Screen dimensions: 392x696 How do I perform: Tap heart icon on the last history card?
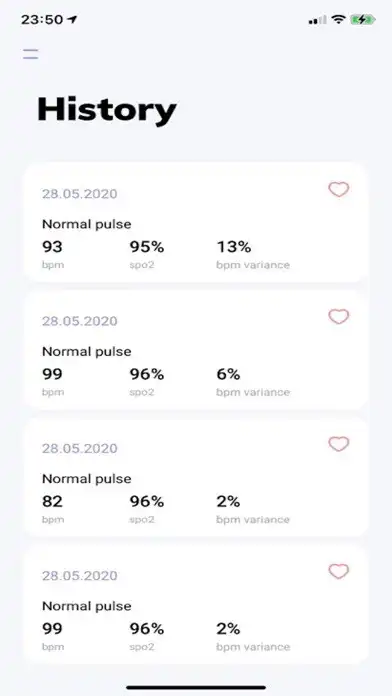pos(339,571)
